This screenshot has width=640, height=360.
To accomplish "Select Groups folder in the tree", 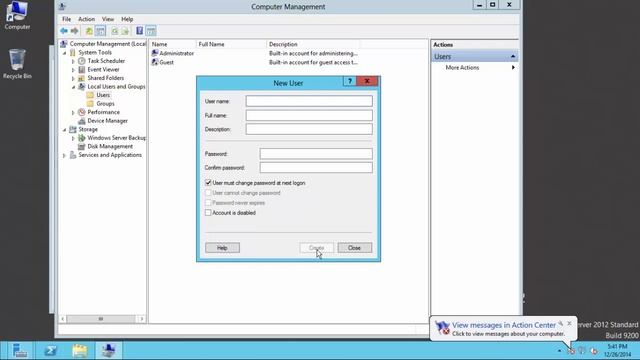I will 105,104.
